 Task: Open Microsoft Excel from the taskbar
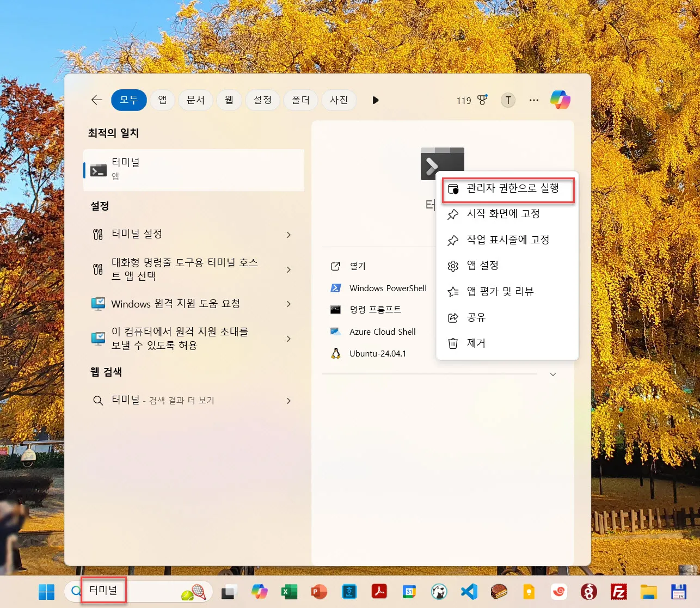click(289, 591)
